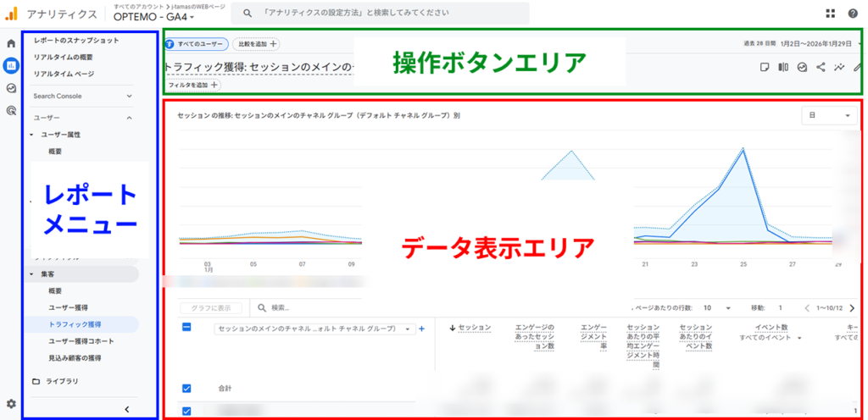
Task: Open レポートのスナップショット
Action: point(76,41)
